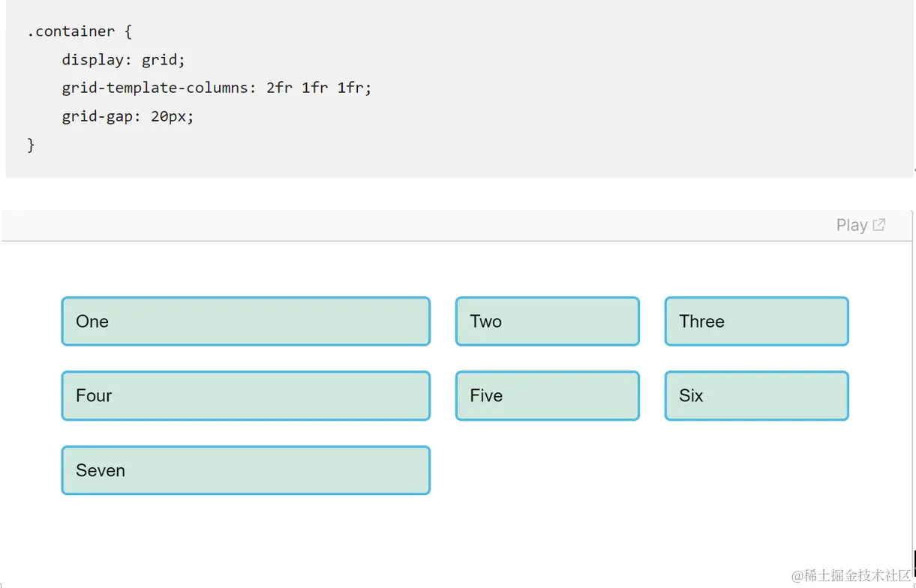This screenshot has height=588, width=916.
Task: Click the box labeled Five
Action: [x=547, y=395]
